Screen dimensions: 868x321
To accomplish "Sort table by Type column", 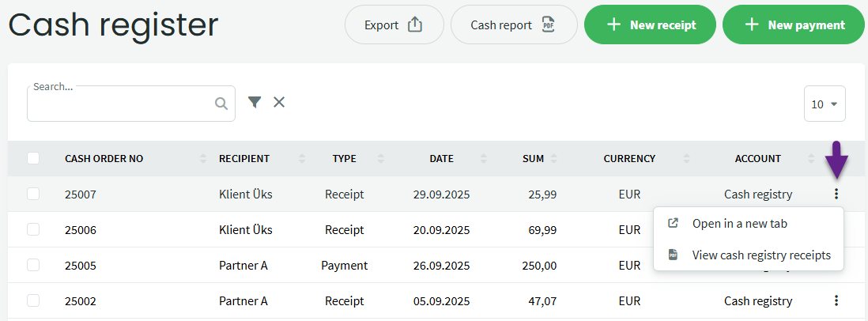I will 345,159.
